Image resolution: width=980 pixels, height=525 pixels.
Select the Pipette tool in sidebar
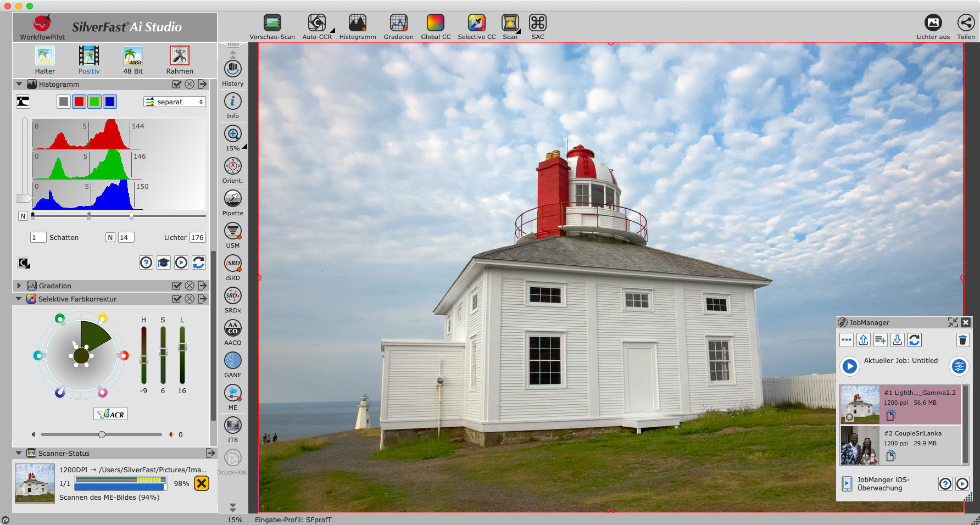[x=233, y=198]
